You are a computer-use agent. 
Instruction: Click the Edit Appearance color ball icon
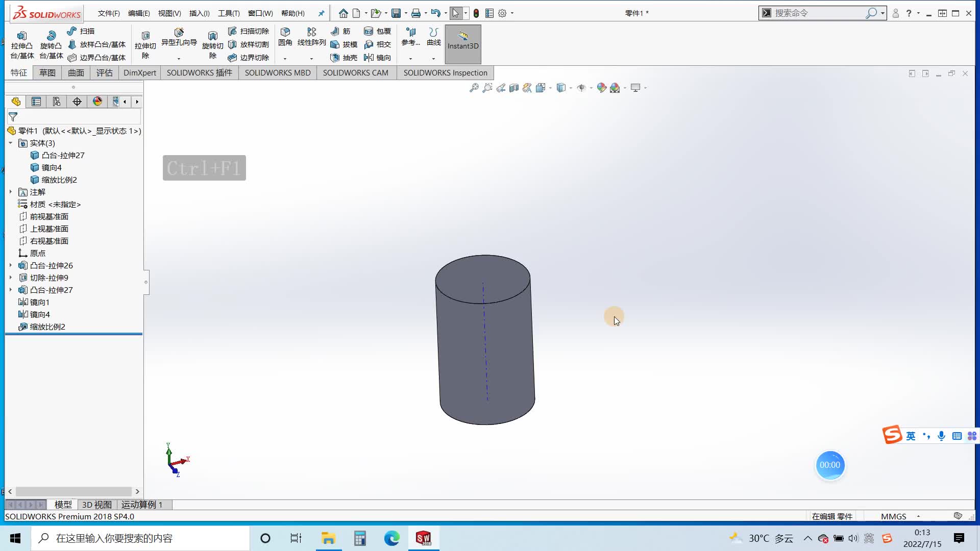click(x=601, y=88)
